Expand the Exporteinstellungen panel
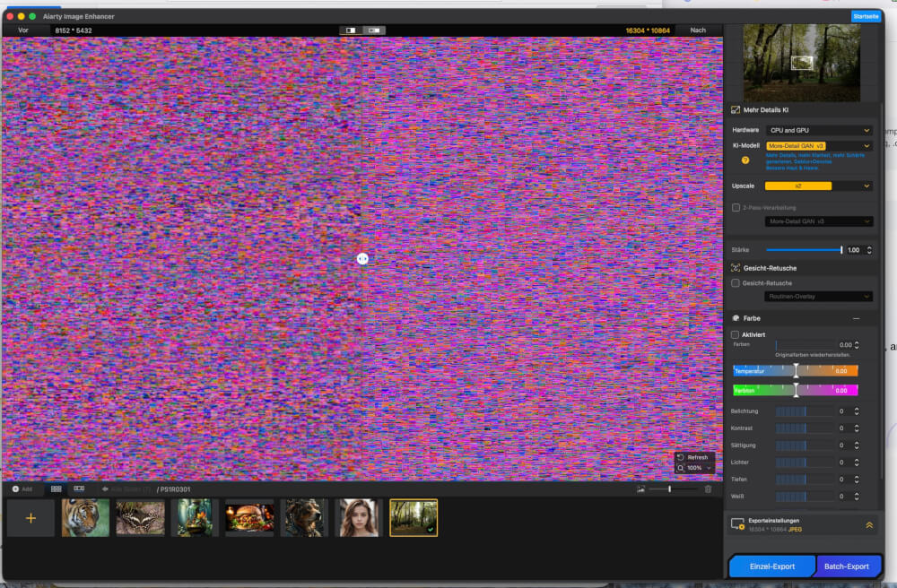 [868, 525]
